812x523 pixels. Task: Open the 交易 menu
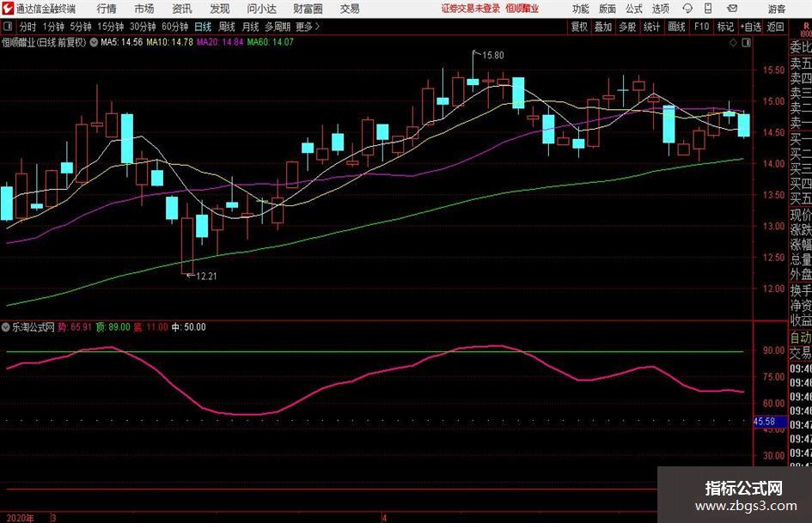[350, 9]
